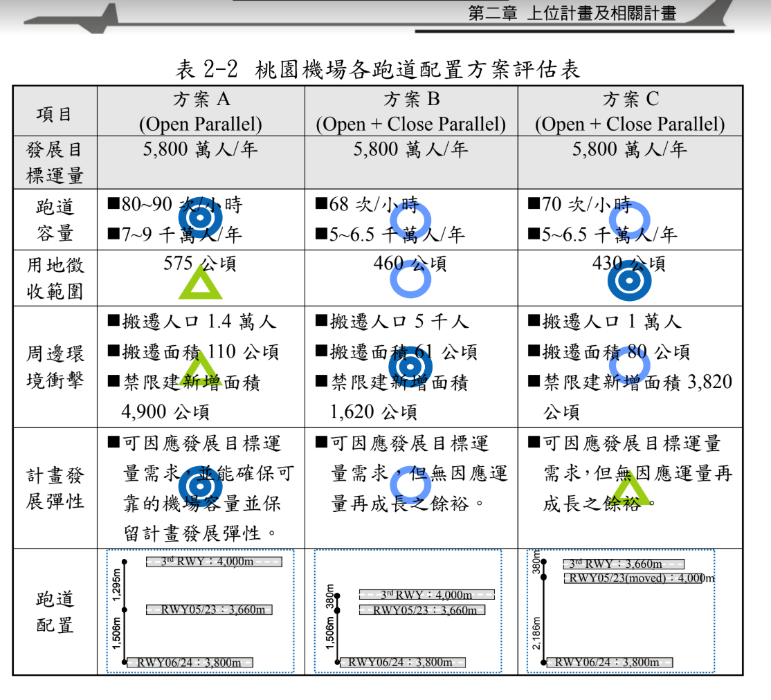Click the 4,900 公頃 value
The width and height of the screenshot is (771, 700).
click(165, 412)
